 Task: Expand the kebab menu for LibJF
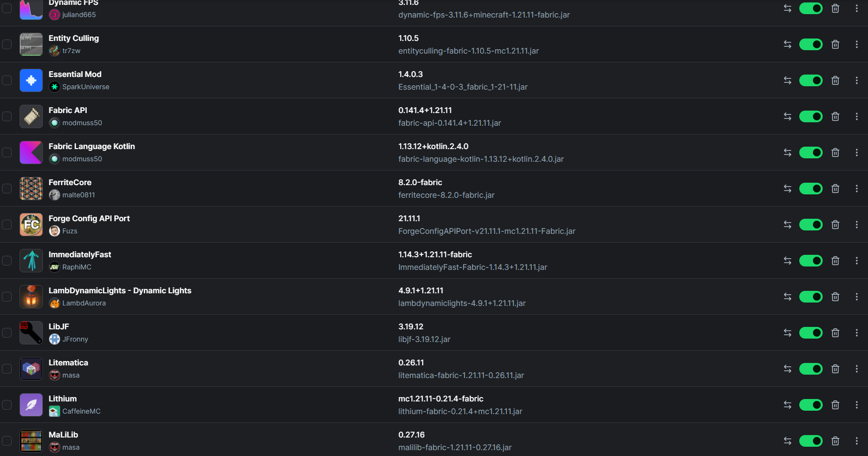857,333
